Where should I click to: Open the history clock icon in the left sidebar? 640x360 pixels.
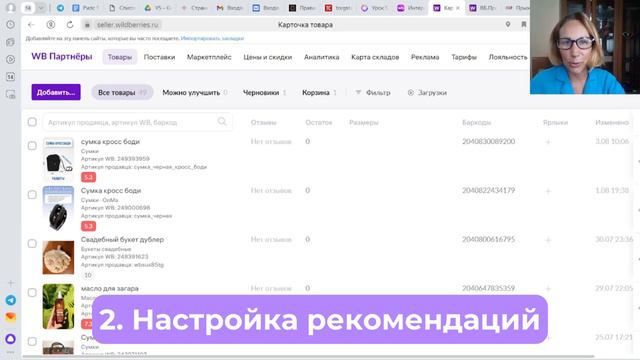11,24
